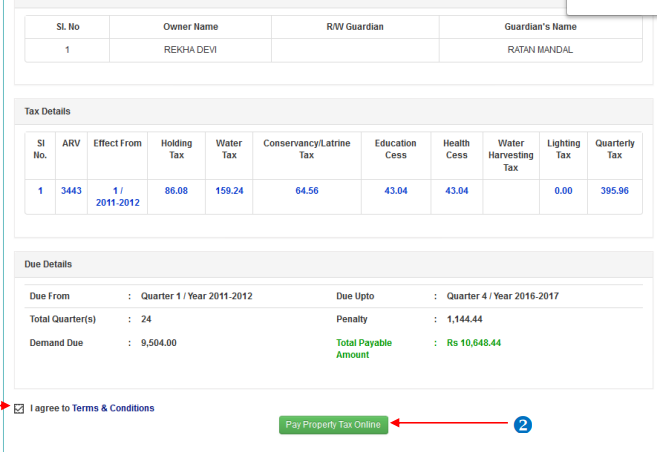Click the Penalty amount 1,144.44
Viewport: 657px width, 452px height.
(466, 320)
